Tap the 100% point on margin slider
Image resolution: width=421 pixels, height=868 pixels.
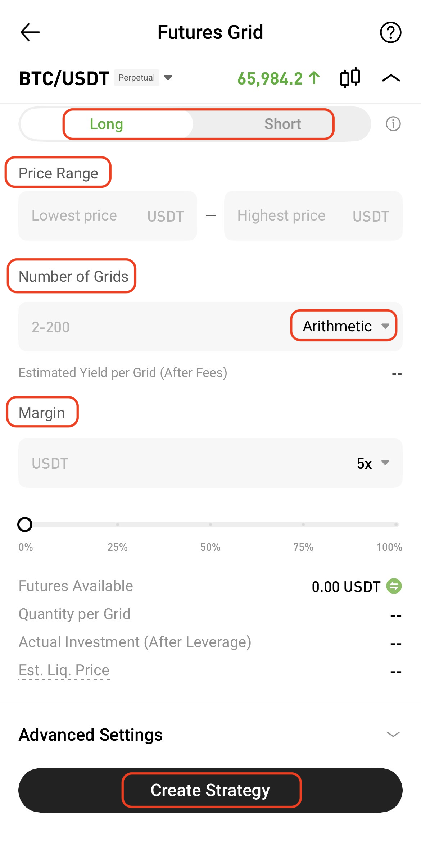coord(396,524)
